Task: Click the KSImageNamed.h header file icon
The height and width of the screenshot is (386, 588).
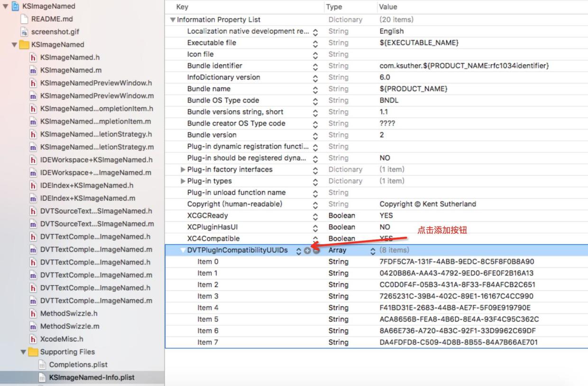Action: (33, 57)
